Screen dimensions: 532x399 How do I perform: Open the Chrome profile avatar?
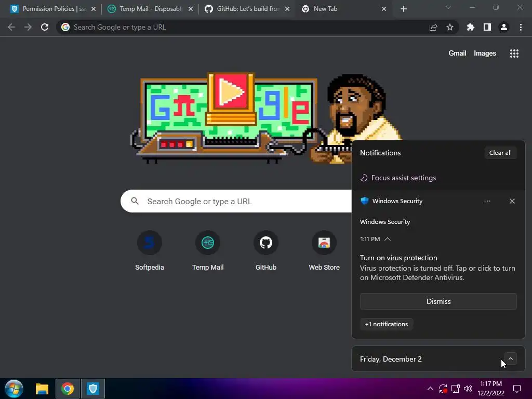point(504,27)
